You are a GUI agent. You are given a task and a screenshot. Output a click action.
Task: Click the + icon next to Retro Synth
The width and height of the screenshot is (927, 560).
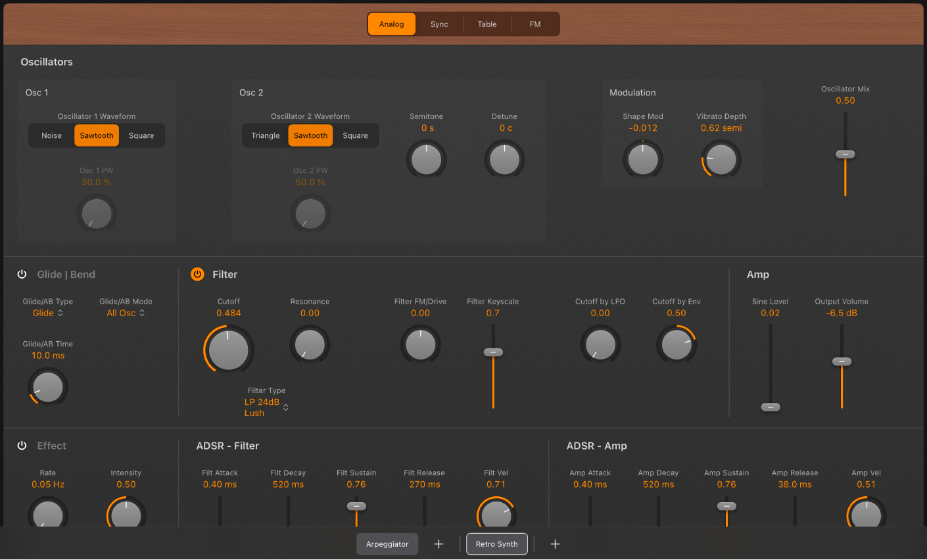pos(555,544)
